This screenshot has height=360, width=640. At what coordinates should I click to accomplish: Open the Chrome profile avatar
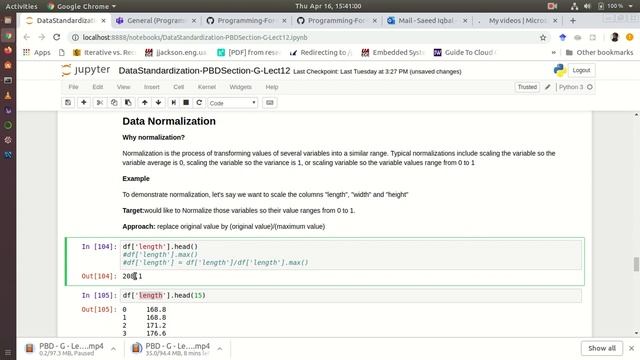pos(615,37)
